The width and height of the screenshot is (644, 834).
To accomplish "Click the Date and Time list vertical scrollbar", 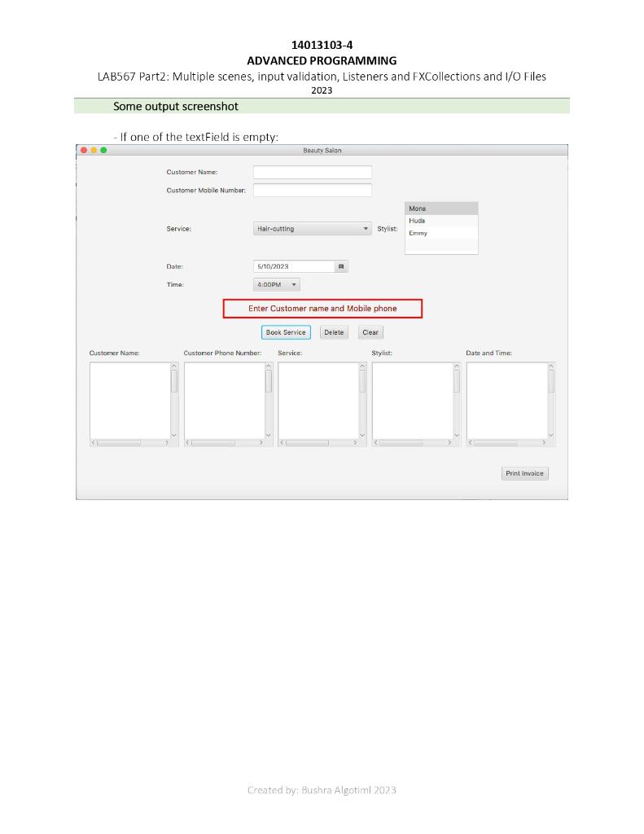I will [x=551, y=401].
